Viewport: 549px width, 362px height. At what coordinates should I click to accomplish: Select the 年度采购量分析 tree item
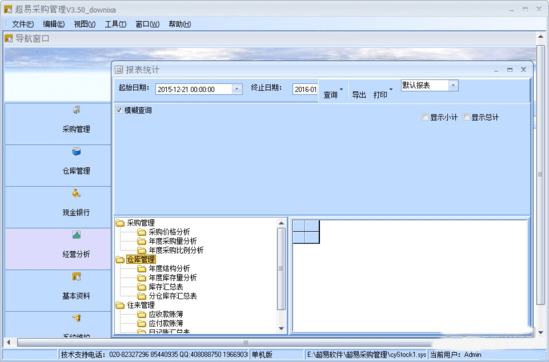tap(173, 241)
